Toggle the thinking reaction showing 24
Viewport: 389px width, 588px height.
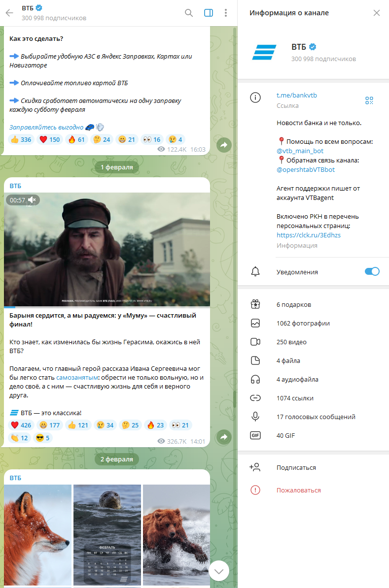click(102, 139)
